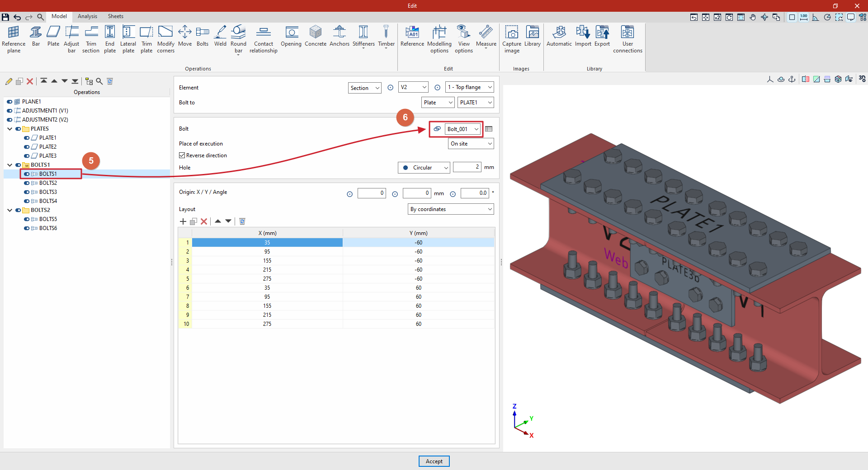
Task: Select the Weld tool in ribbon
Action: point(220,36)
